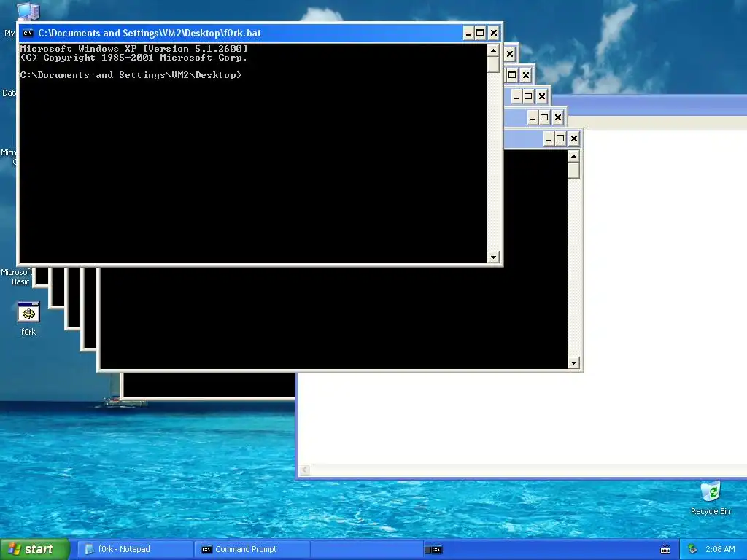
Task: Click the 2:08 AM clock
Action: click(x=720, y=549)
